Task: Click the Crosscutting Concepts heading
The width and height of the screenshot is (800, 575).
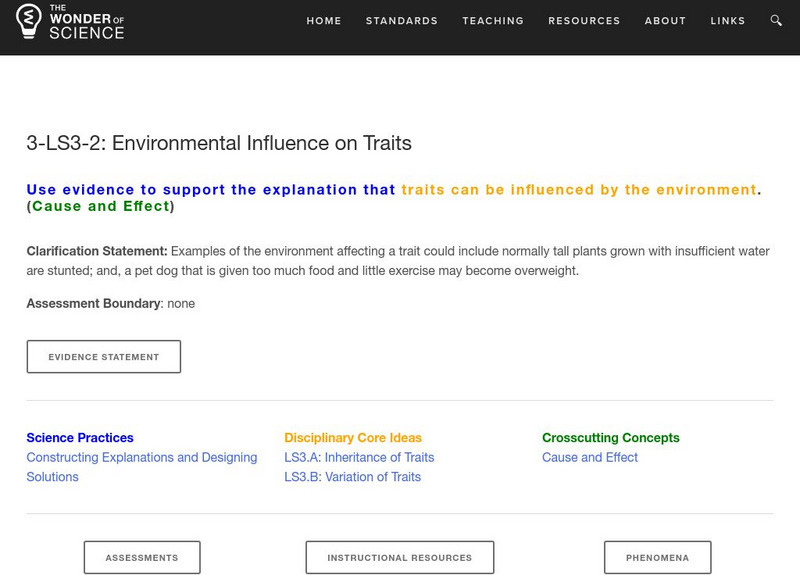Action: click(610, 438)
